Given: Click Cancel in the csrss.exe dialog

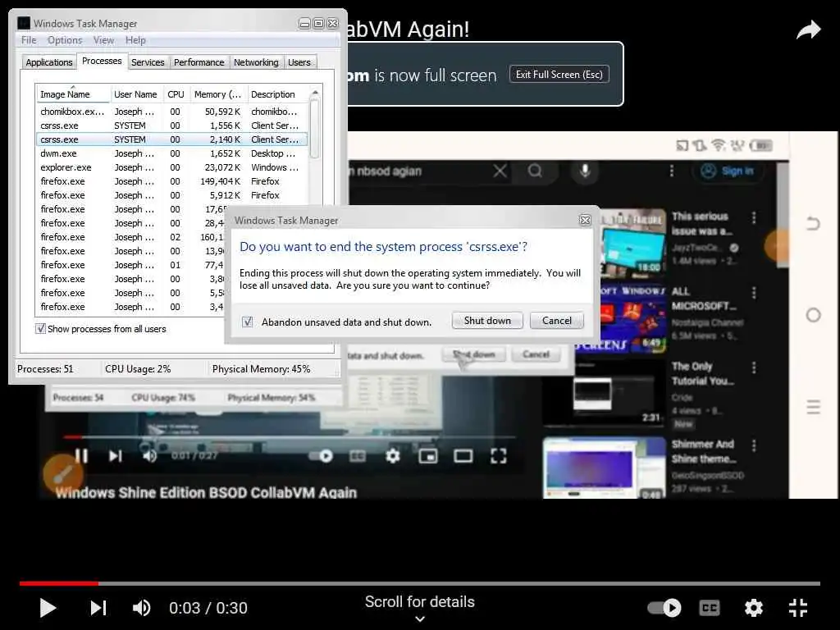Looking at the screenshot, I should tap(557, 321).
